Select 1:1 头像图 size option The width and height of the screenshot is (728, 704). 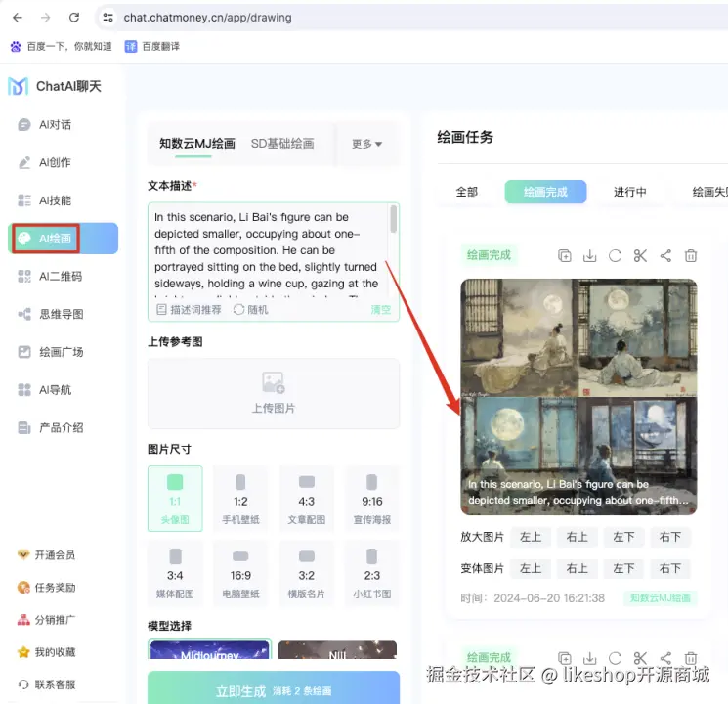click(175, 499)
